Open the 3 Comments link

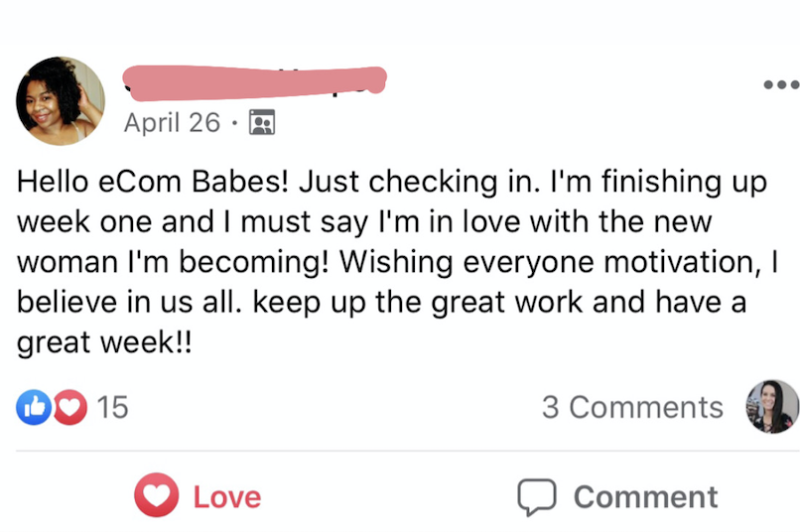click(x=632, y=408)
